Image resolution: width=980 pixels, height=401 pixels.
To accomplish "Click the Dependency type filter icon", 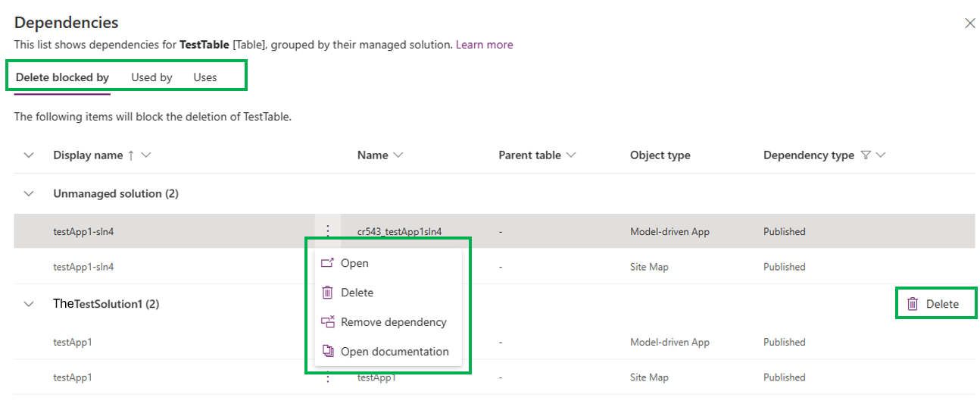I will click(865, 155).
